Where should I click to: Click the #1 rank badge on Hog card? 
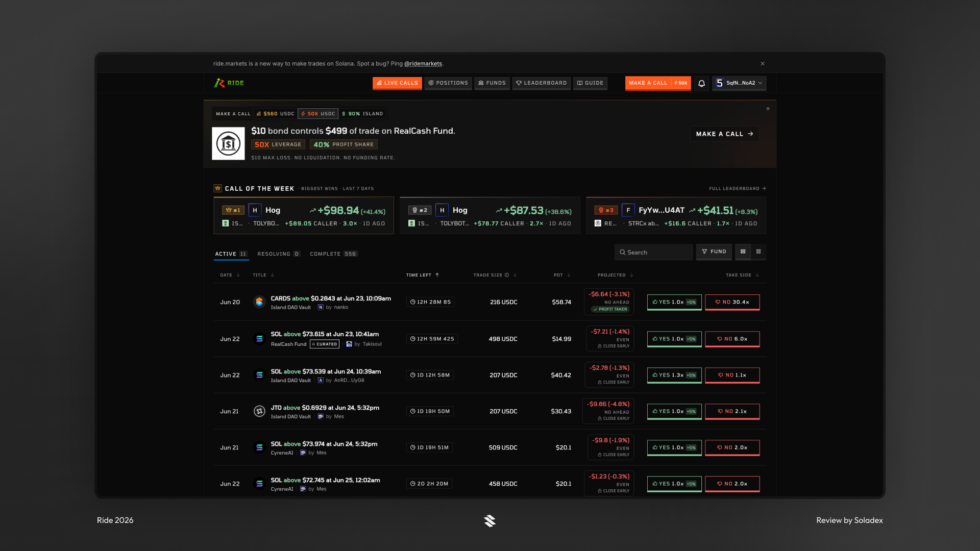pyautogui.click(x=233, y=210)
